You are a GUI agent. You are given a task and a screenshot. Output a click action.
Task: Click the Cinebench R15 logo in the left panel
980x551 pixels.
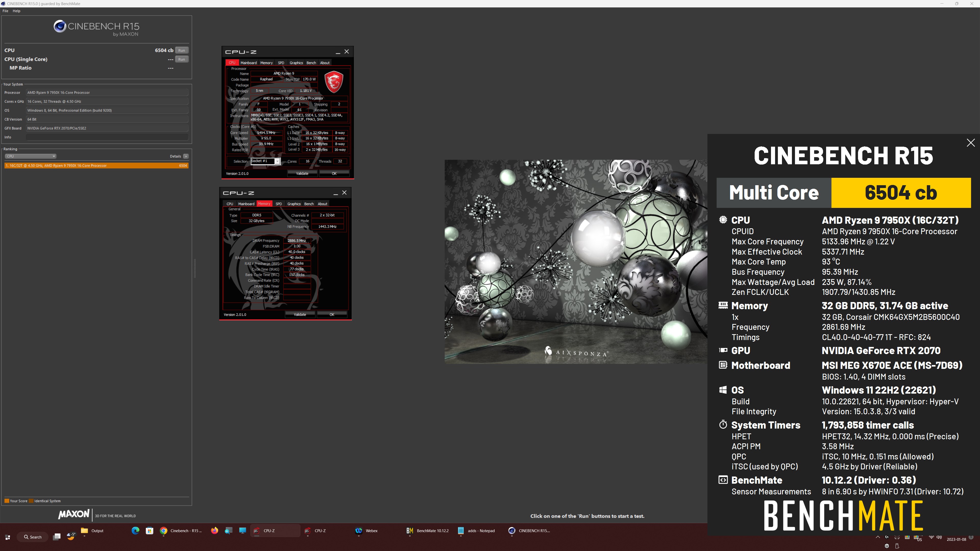[96, 28]
